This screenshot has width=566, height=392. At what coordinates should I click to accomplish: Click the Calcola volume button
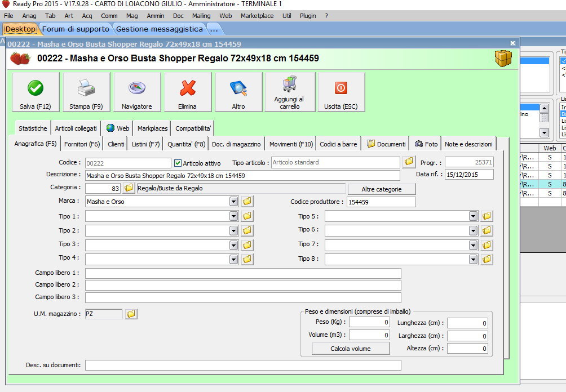click(x=351, y=349)
